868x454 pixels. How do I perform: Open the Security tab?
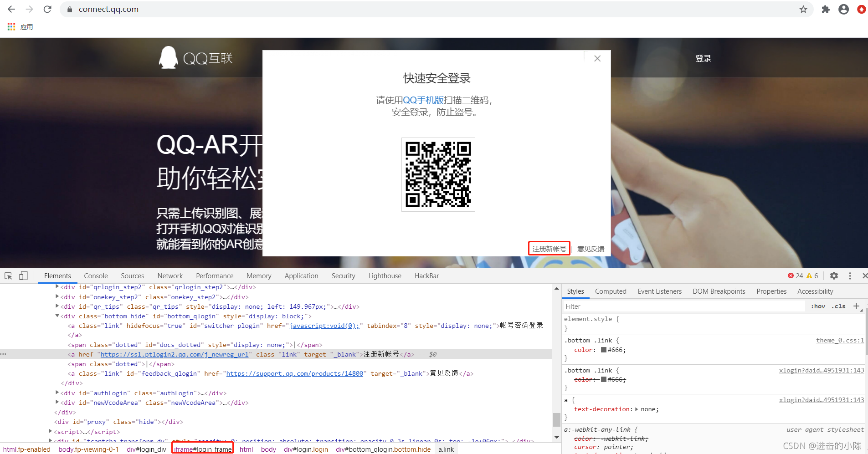pos(343,275)
